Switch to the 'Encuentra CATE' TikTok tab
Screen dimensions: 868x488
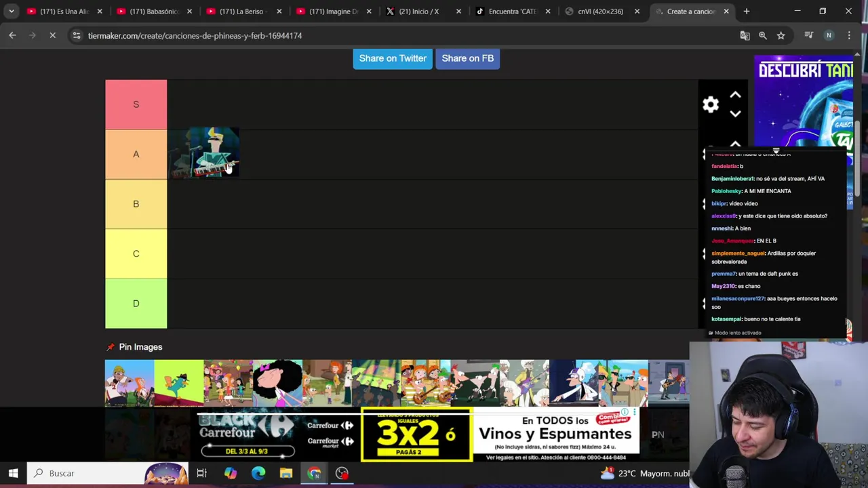511,12
